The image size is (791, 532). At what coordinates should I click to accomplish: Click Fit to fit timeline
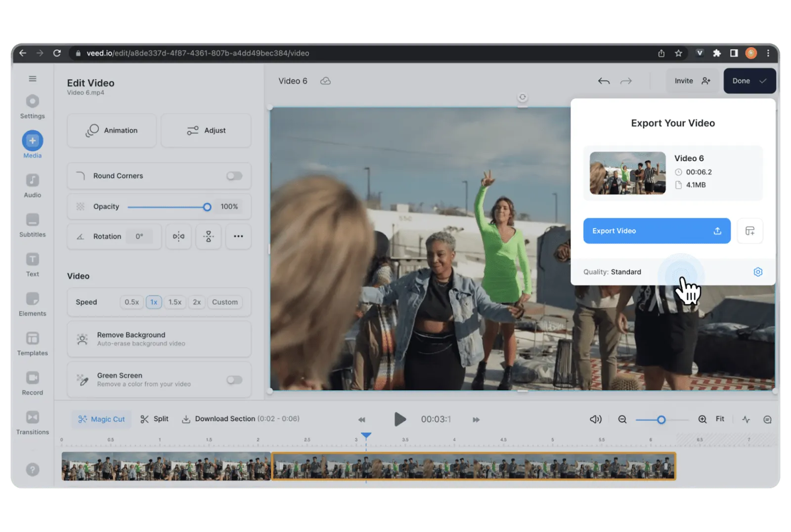click(720, 419)
